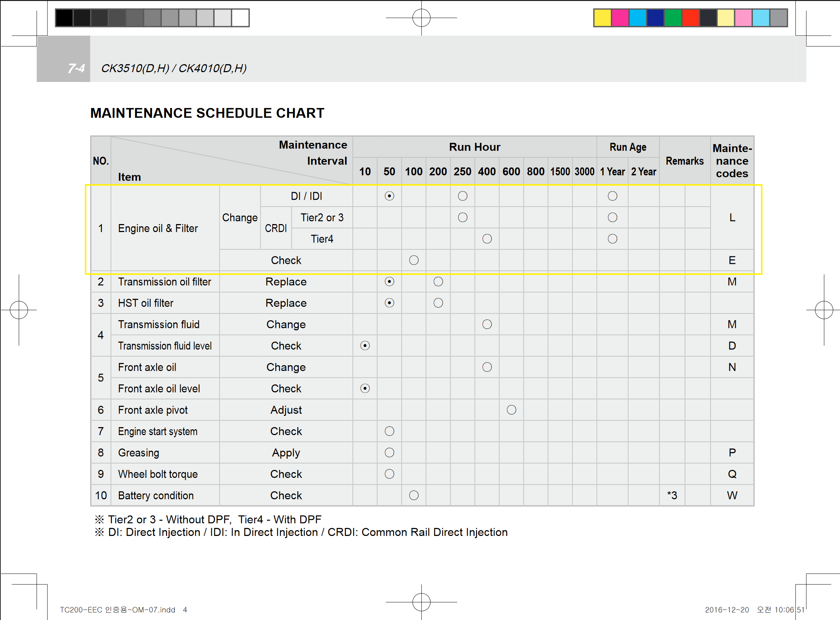
Task: Click the Front axle oil level dotted circle
Action: point(365,388)
